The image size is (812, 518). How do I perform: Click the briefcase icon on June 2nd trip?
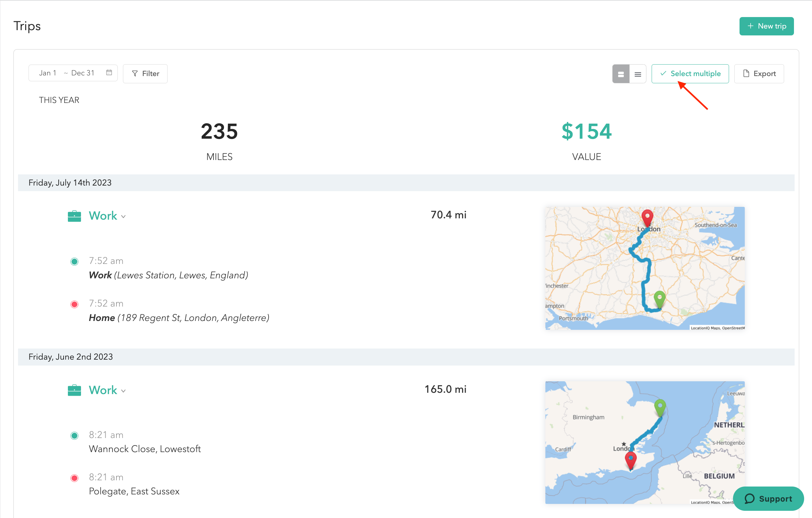(x=74, y=390)
